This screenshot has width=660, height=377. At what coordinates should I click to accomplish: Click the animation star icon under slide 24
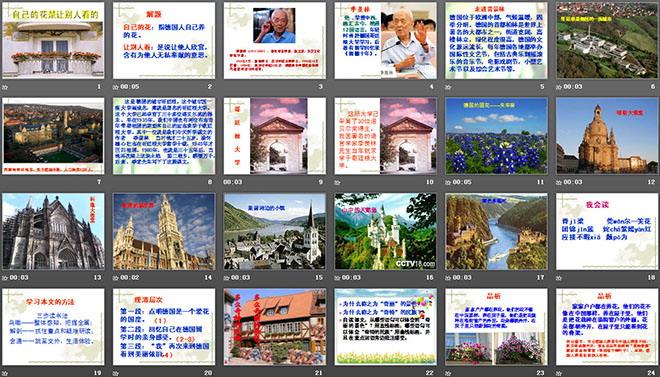pos(559,373)
